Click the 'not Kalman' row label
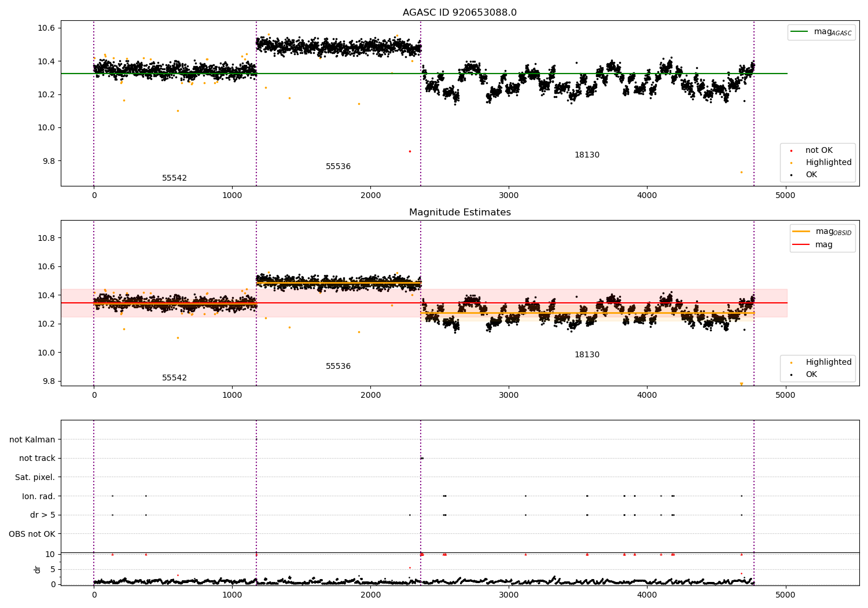 32,440
